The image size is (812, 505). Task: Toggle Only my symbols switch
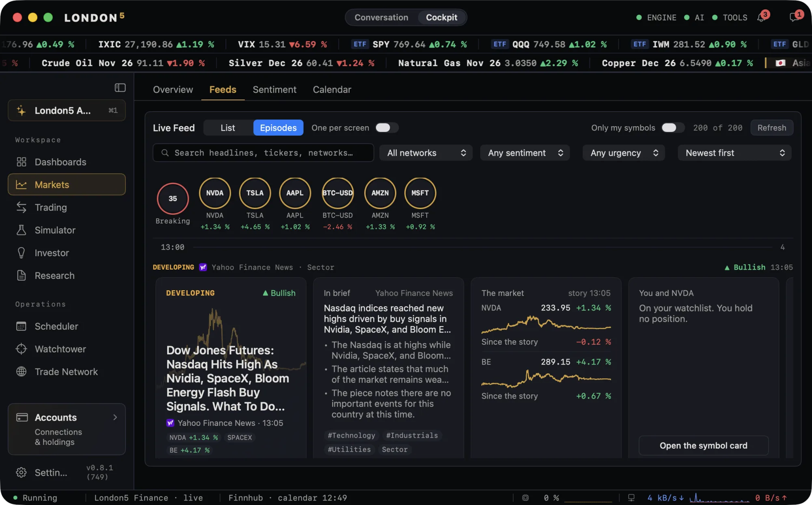(x=673, y=128)
